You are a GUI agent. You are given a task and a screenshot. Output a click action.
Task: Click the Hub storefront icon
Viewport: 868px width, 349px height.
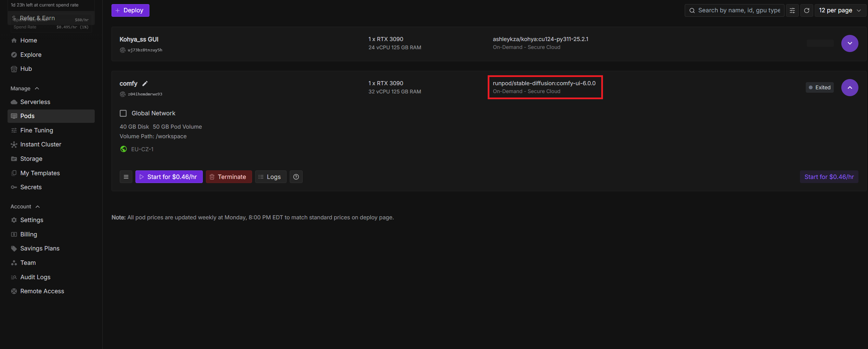pyautogui.click(x=14, y=69)
